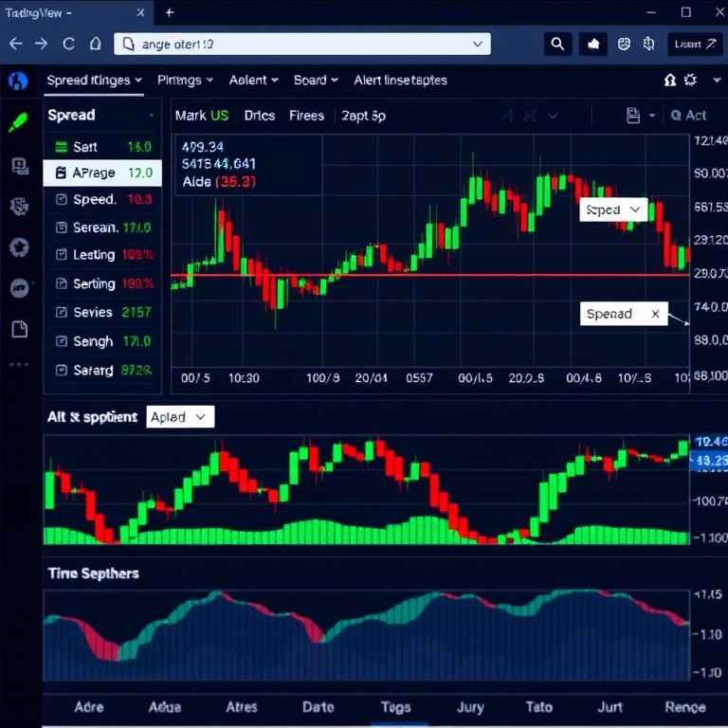Expand the Spread panel header dropdown
728x728 pixels.
151,116
